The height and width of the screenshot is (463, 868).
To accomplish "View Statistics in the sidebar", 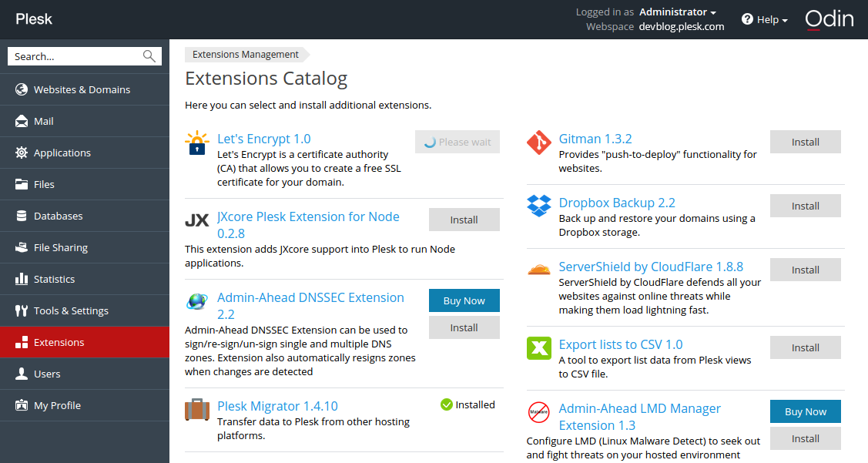I will [85, 279].
